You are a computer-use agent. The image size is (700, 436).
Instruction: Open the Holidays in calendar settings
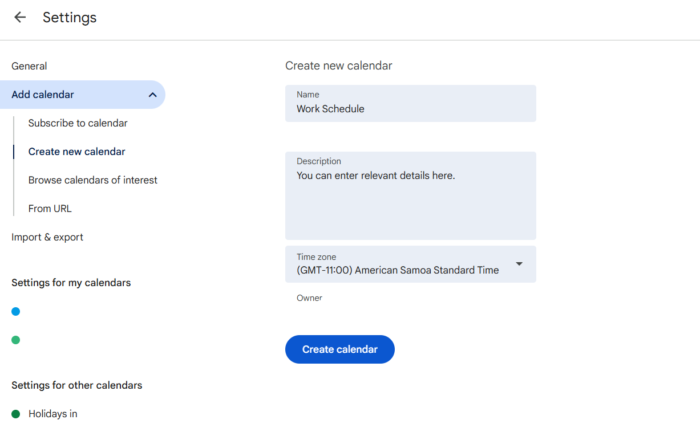(52, 414)
